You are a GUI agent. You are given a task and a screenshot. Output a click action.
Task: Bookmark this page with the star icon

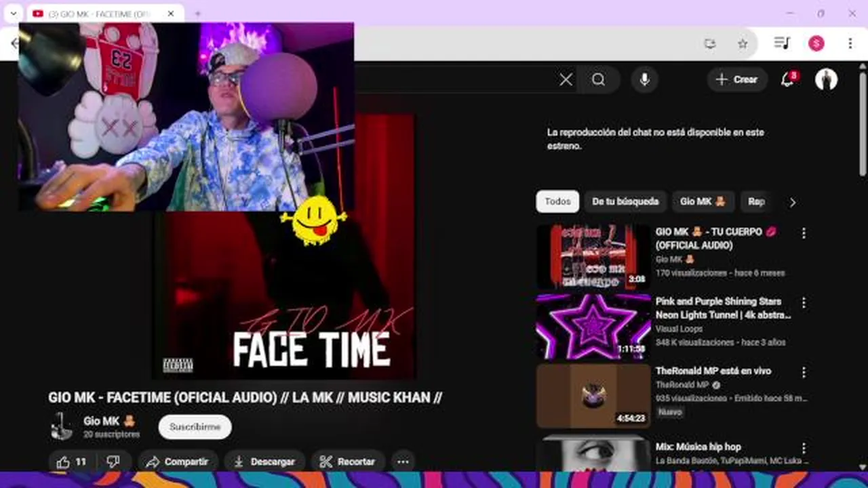pyautogui.click(x=743, y=43)
